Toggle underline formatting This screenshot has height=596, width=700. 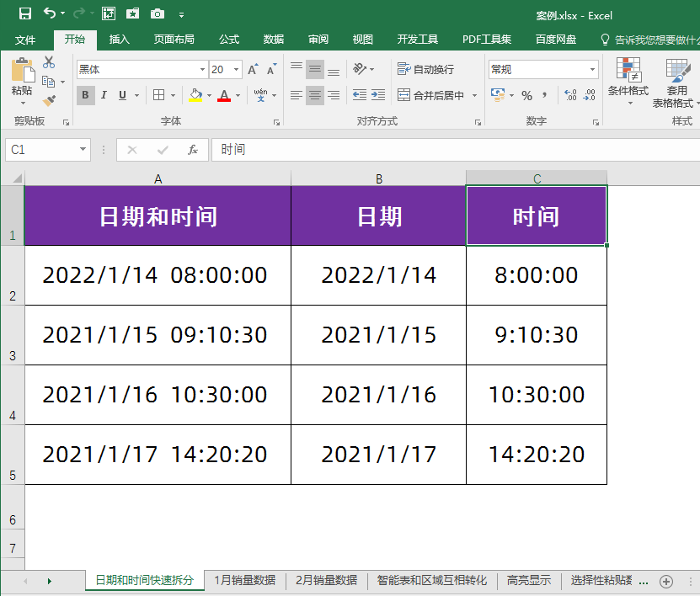point(122,95)
